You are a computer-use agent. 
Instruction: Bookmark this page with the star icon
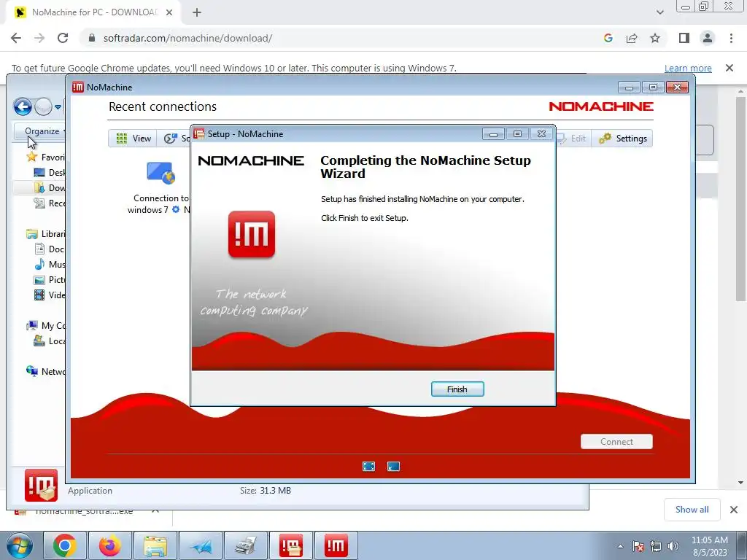(655, 38)
